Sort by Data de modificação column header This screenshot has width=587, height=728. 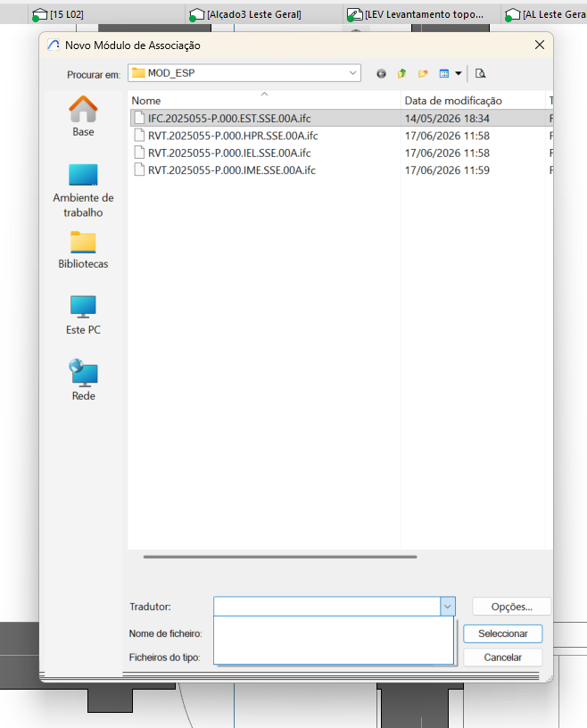472,100
